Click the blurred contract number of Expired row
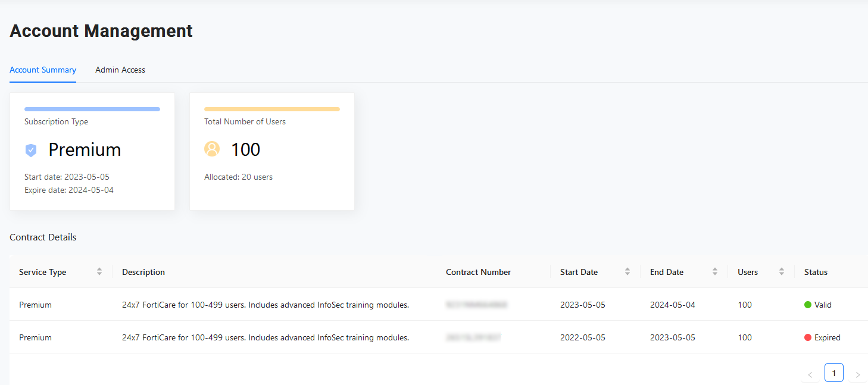Image resolution: width=868 pixels, height=385 pixels. [x=473, y=337]
